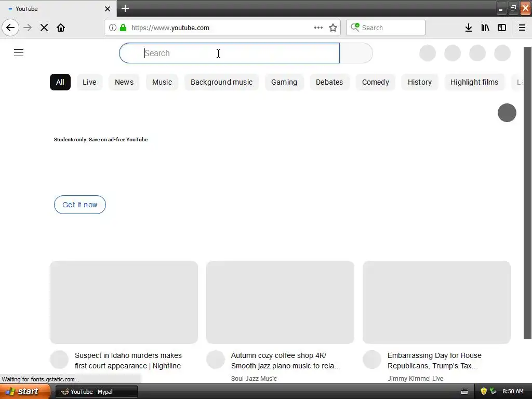
Task: Select the News filter chip
Action: [124, 82]
